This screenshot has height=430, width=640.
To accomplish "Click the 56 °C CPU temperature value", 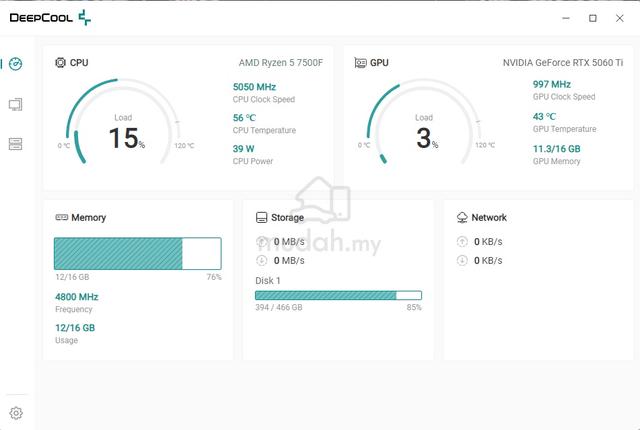I will 244,118.
